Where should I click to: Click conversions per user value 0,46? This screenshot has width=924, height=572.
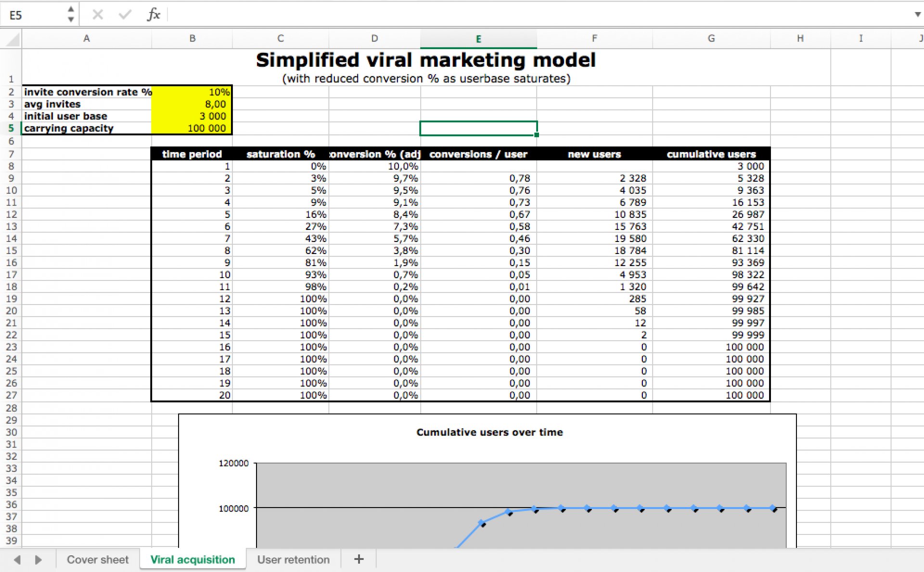(x=478, y=239)
